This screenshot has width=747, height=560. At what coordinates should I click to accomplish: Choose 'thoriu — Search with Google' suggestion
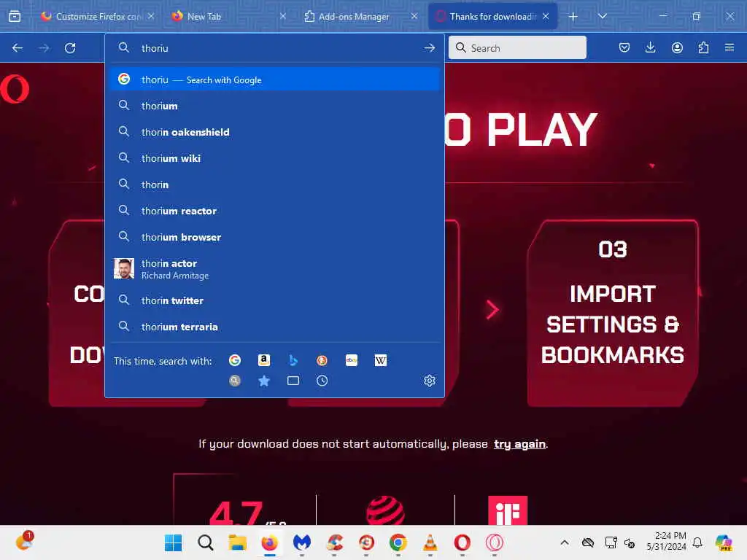[274, 79]
